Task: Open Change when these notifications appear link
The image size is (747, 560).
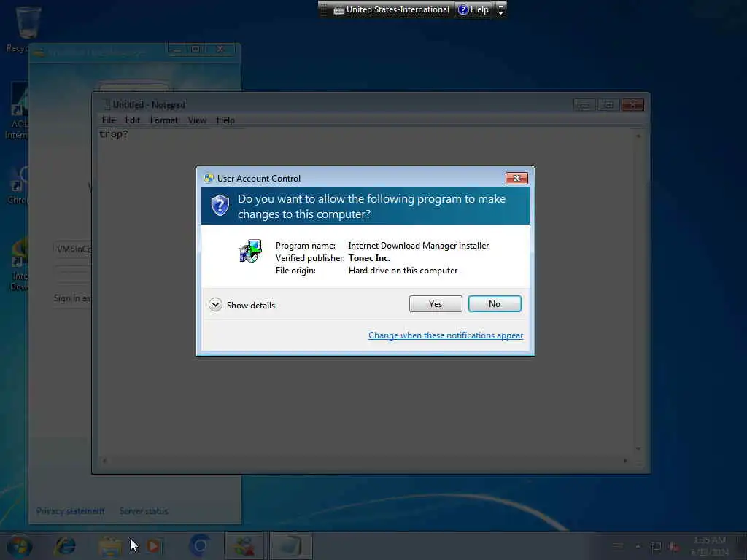Action: click(x=446, y=335)
